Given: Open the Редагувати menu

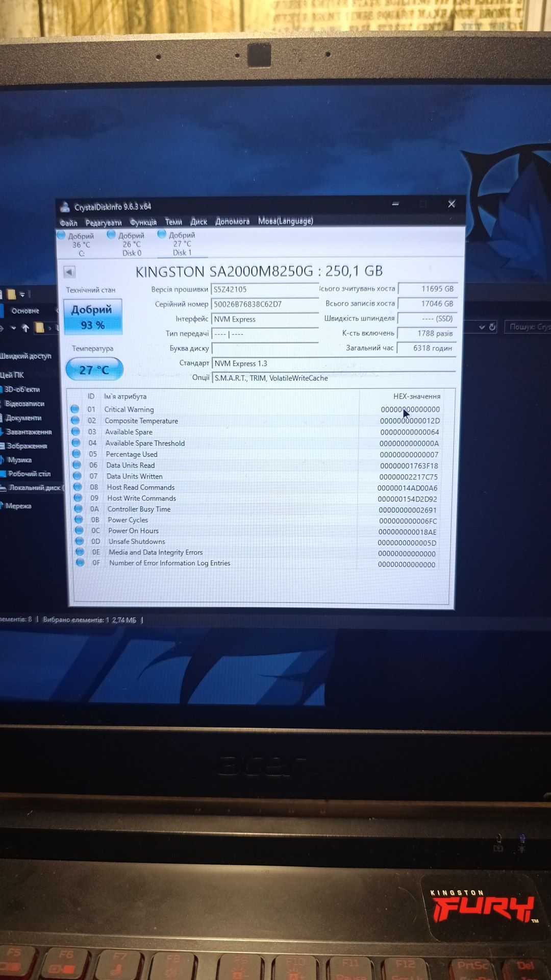Looking at the screenshot, I should [104, 223].
